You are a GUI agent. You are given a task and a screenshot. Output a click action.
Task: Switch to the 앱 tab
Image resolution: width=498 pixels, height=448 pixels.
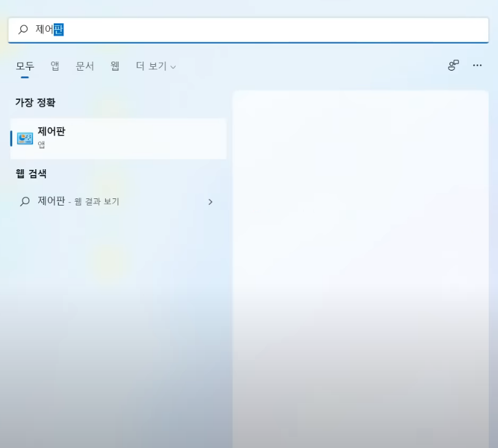(x=55, y=66)
